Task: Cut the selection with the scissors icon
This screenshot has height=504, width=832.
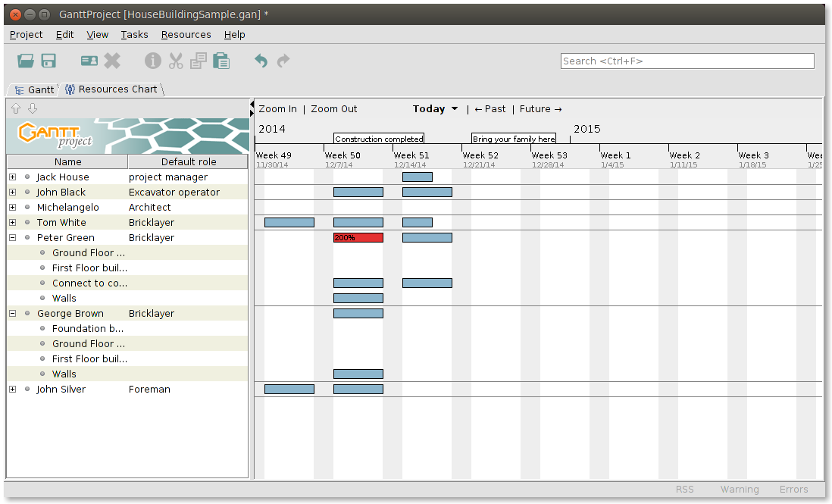Action: click(x=176, y=61)
